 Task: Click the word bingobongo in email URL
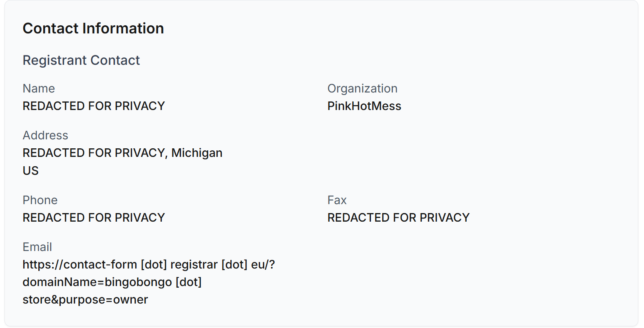138,282
